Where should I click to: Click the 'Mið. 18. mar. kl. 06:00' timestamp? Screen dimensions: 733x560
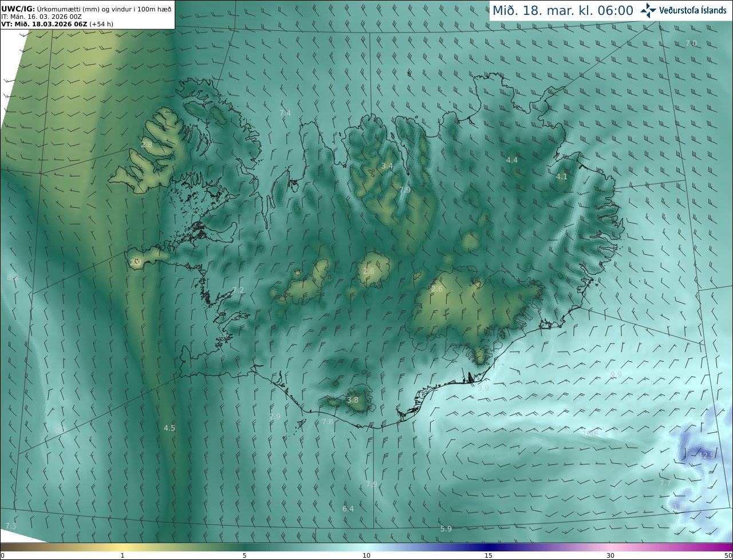(563, 10)
